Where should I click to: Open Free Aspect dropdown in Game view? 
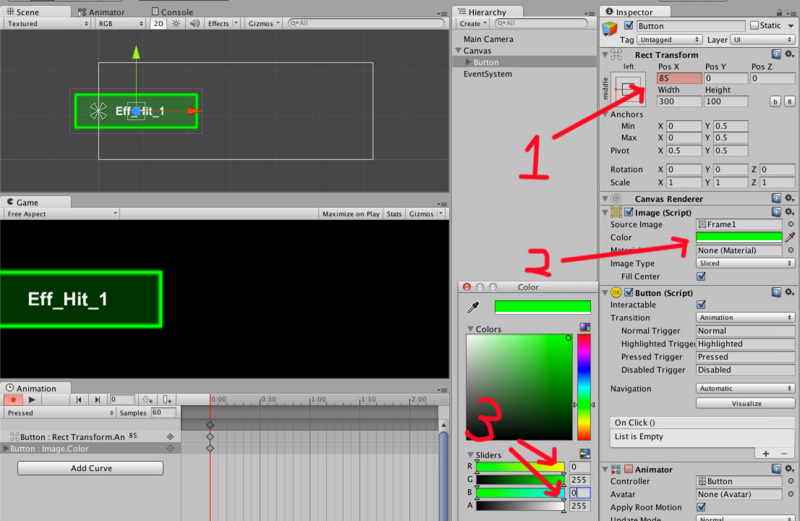[61, 214]
